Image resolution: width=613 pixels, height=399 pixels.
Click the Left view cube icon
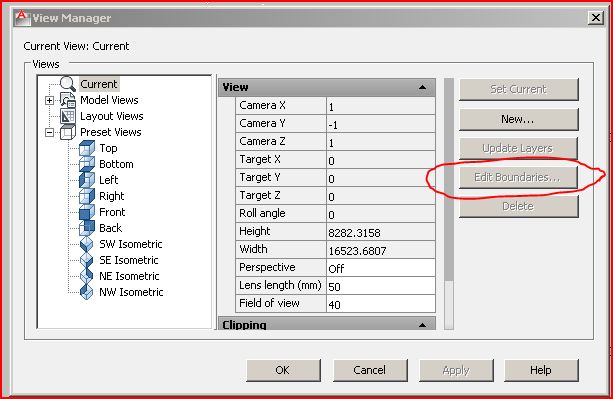click(x=87, y=180)
